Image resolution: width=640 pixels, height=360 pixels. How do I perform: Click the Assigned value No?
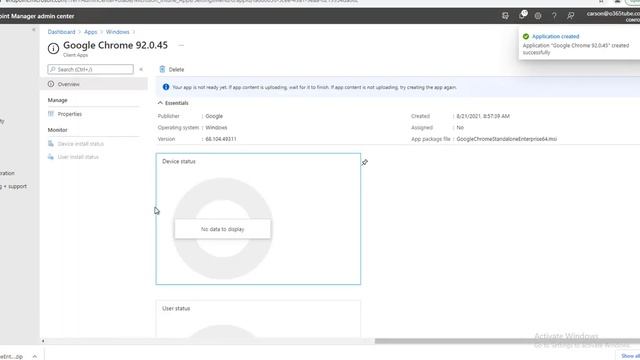(460, 127)
